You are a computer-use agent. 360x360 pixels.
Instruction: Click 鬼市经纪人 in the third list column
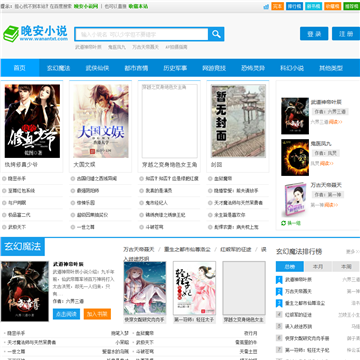[x=156, y=203]
